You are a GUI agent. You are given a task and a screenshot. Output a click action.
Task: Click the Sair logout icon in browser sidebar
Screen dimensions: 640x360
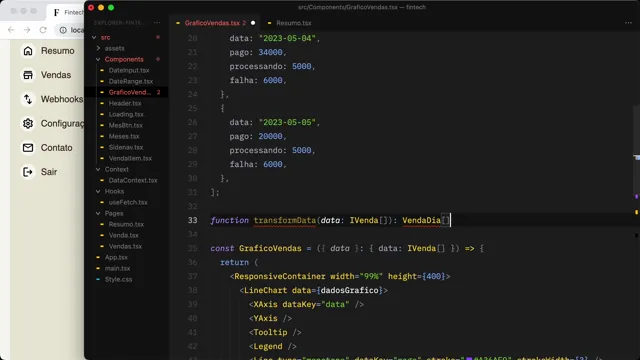(x=28, y=172)
